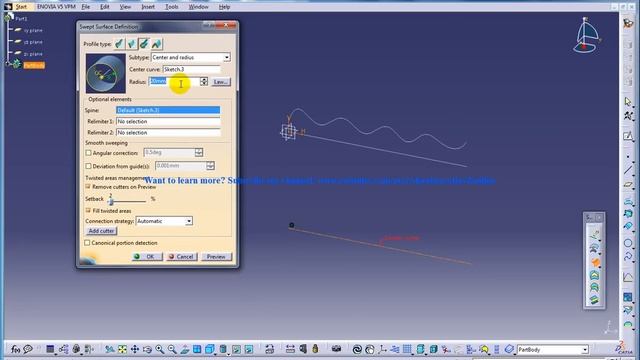Toggle Remove cutters on Preview checkbox
Screen dimensions: 640x360
tap(88, 187)
